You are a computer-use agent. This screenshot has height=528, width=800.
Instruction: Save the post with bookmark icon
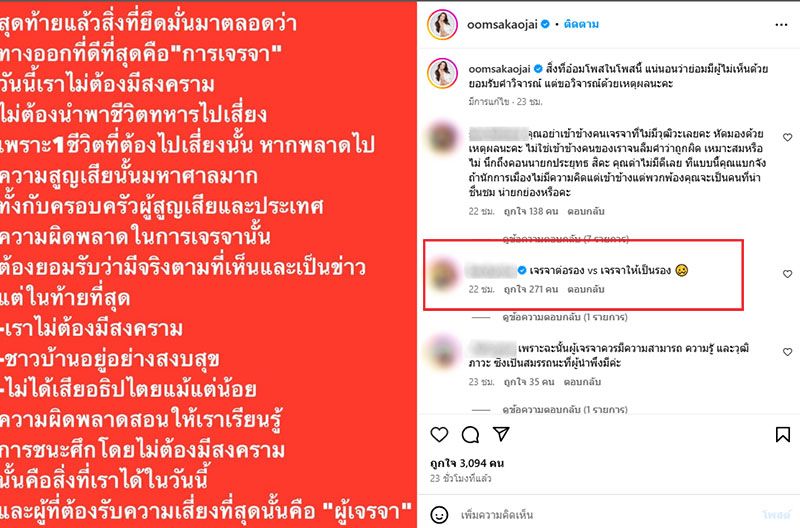pyautogui.click(x=783, y=435)
